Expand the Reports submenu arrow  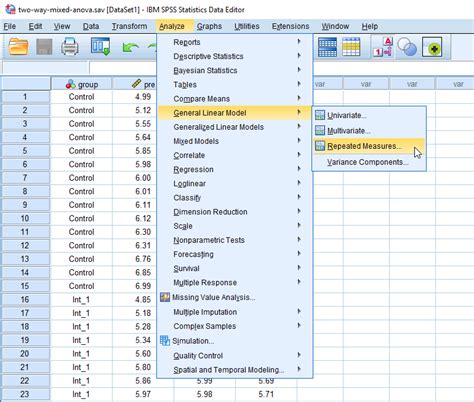pos(299,41)
